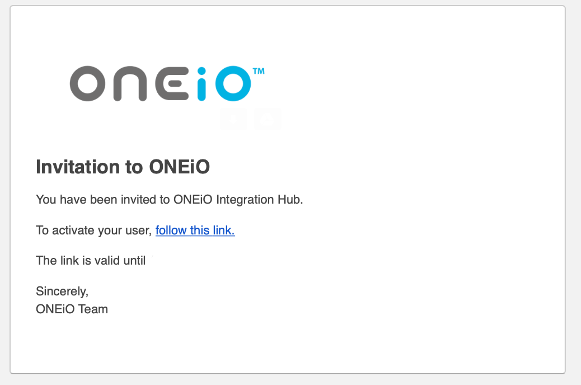Select the "Invitation to ONEiO" heading

click(123, 167)
